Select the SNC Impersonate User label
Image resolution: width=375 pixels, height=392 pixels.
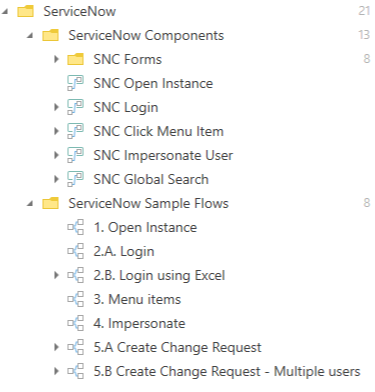163,156
